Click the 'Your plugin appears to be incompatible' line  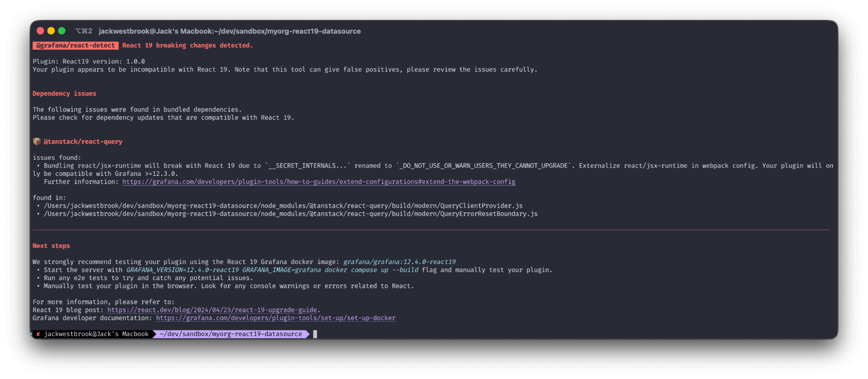(x=285, y=69)
